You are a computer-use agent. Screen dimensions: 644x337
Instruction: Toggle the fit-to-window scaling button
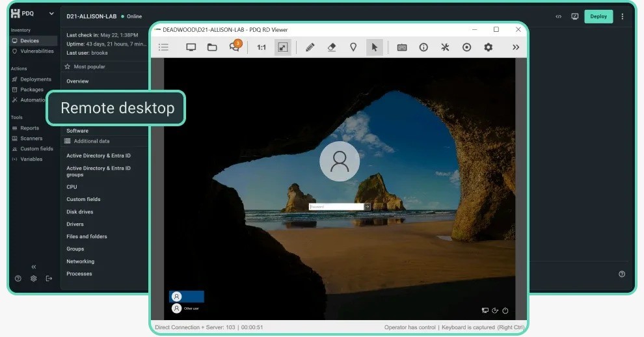click(282, 47)
